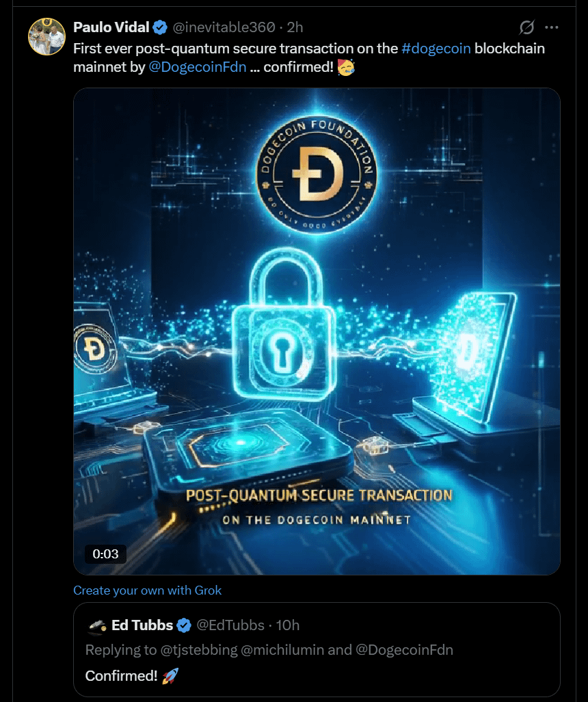Click Paulo Vidal's blue verified badge
Image resolution: width=588 pixels, height=702 pixels.
[x=160, y=28]
